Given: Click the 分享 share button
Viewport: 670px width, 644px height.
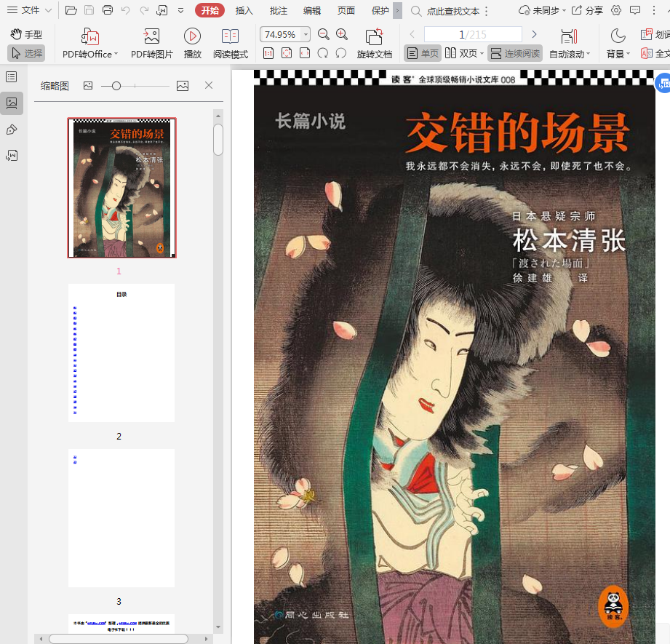Looking at the screenshot, I should 587,10.
